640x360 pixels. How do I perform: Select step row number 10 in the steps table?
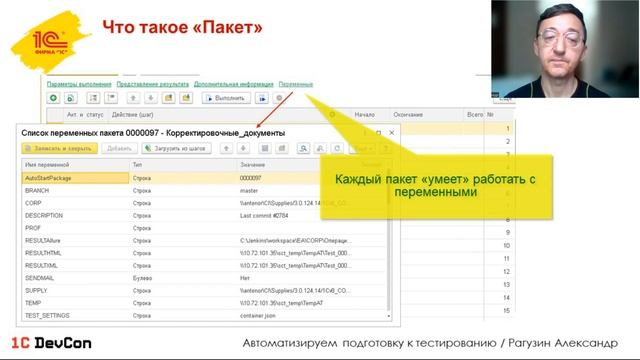point(506,245)
